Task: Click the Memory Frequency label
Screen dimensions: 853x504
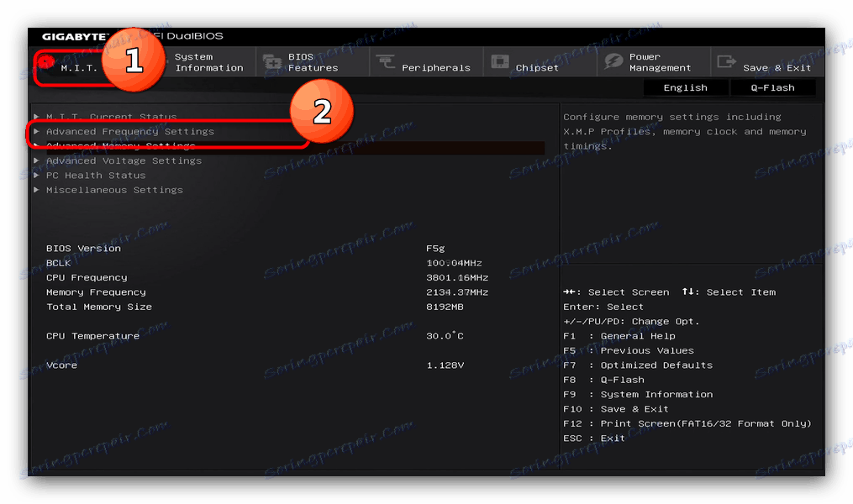Action: 96,292
